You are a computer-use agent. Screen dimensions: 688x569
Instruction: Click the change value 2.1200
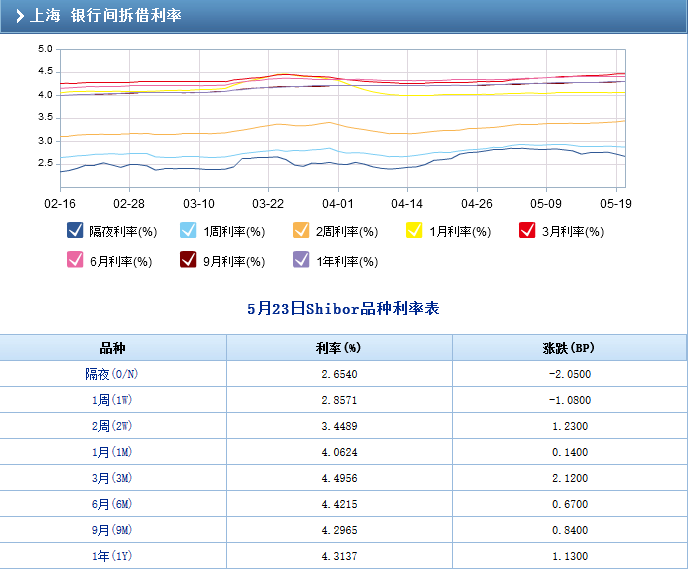click(570, 478)
